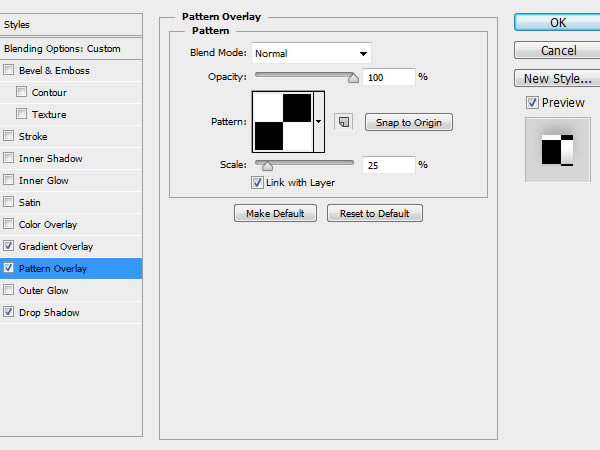Click the New Style... button

pos(558,78)
